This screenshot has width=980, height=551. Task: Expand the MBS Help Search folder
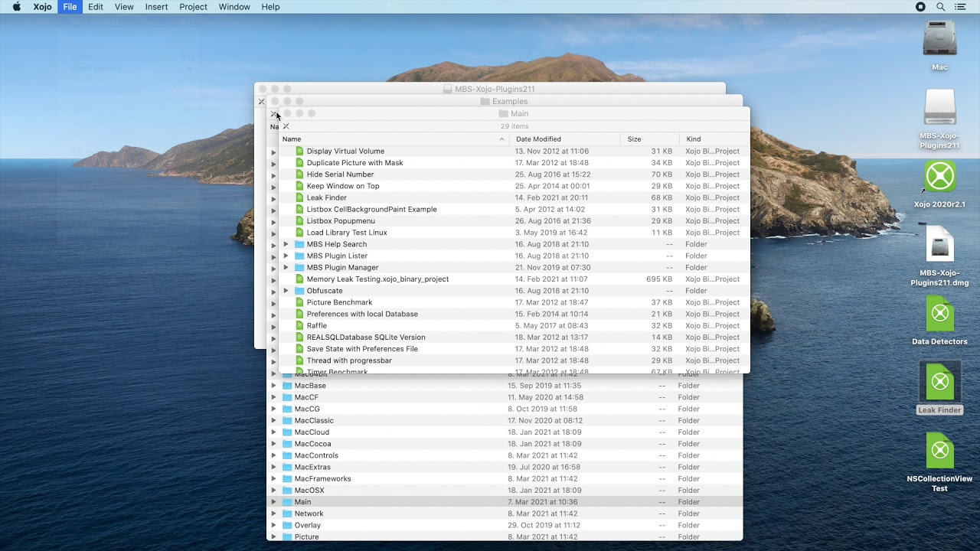pos(286,244)
